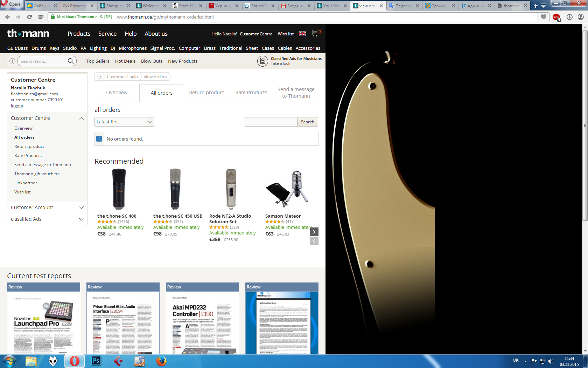
Task: Click the carousel next arrow
Action: pos(314,232)
